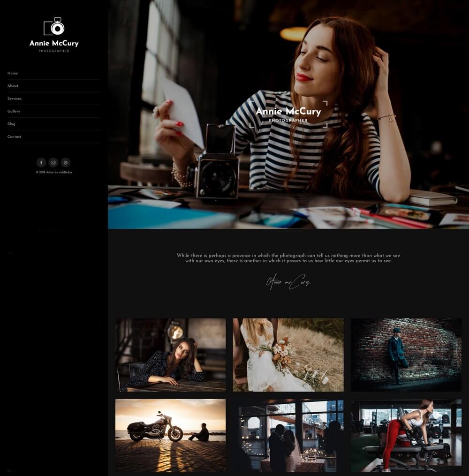Screen dimensions: 469x476
Task: Open the woman in polka dot dress photo
Action: pos(171,355)
